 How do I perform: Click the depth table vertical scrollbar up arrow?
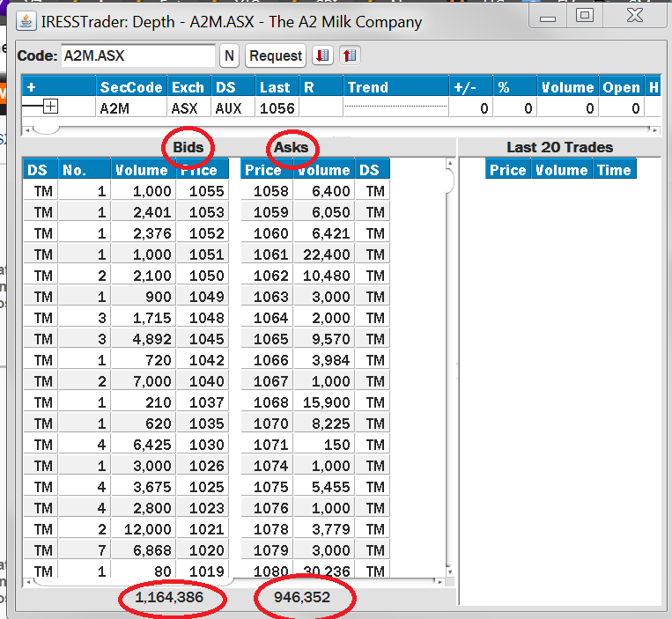click(x=449, y=163)
